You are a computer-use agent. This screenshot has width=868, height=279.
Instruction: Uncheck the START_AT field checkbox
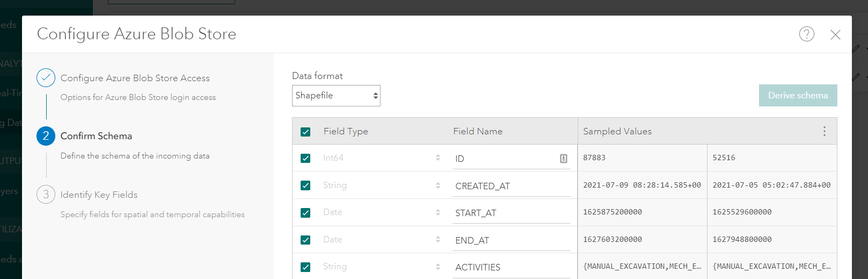pyautogui.click(x=305, y=213)
